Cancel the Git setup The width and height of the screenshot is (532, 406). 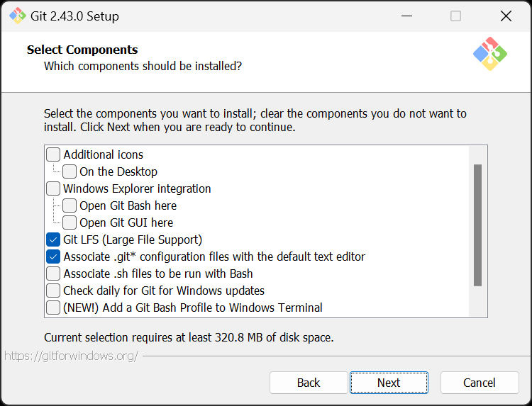pyautogui.click(x=480, y=383)
